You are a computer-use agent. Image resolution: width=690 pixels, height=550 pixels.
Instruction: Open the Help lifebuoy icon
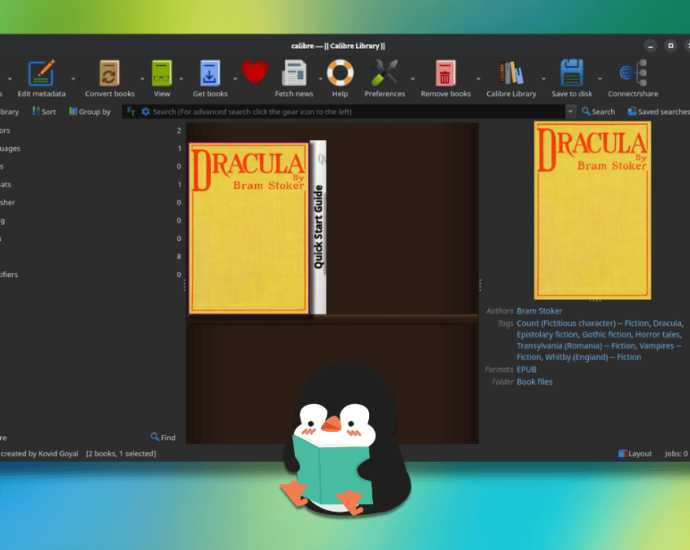[x=340, y=73]
